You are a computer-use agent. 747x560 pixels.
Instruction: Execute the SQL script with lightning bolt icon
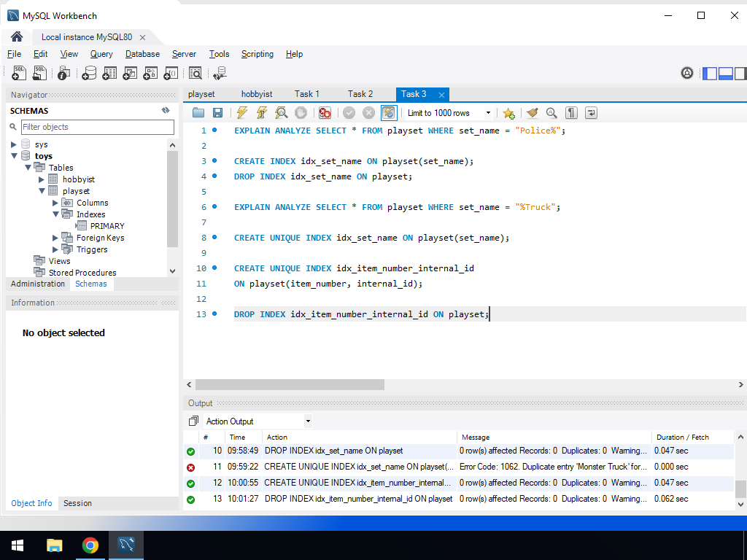[242, 113]
